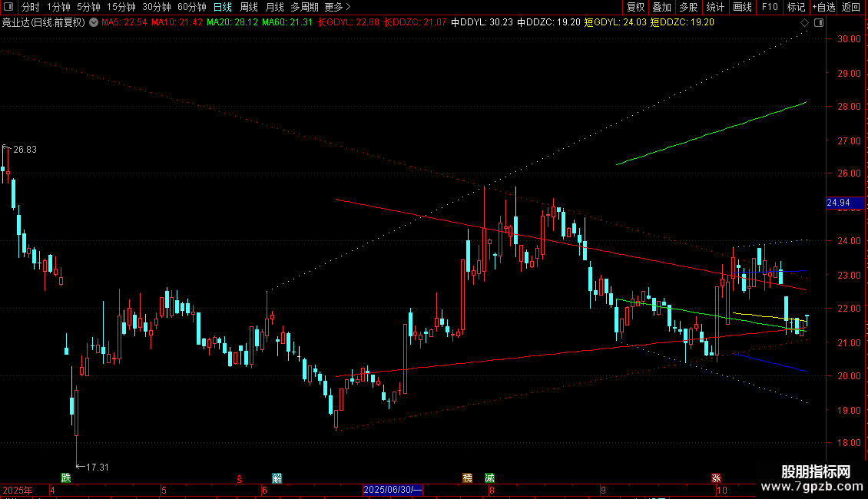Click the 30.00 price axis label

(x=849, y=39)
